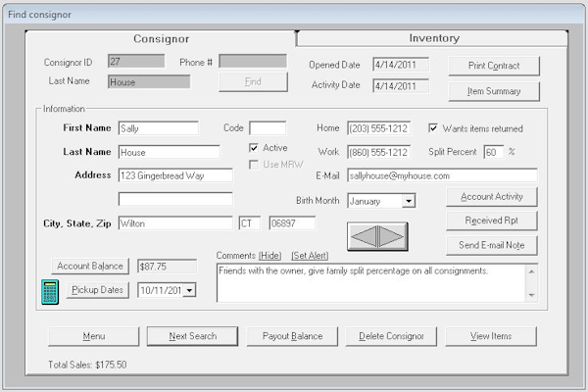Screen dimensions: 588x392
Task: Select the Consignor tab
Action: (x=161, y=38)
